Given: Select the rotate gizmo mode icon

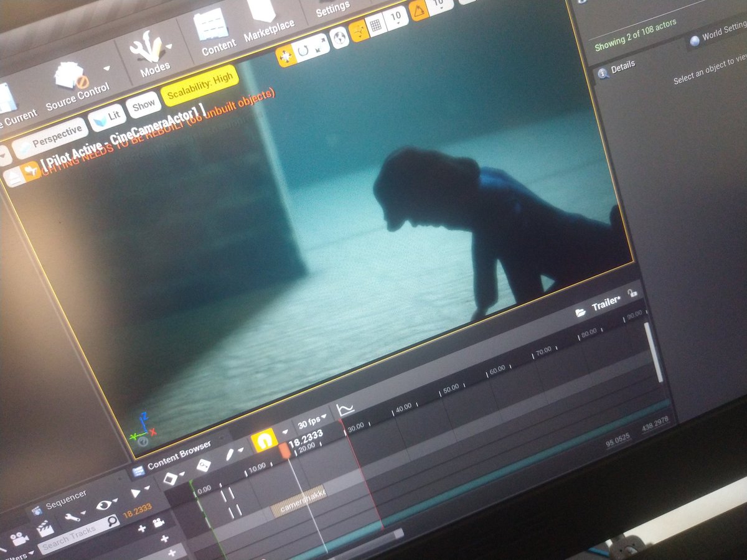Looking at the screenshot, I should [303, 51].
